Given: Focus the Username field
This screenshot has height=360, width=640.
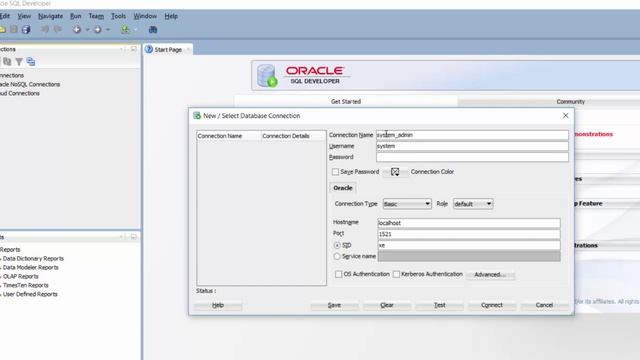Looking at the screenshot, I should click(472, 146).
